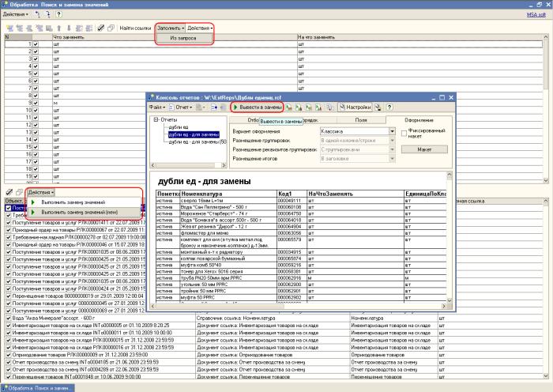Collapse the Отчеты tree node
This screenshot has height=392, width=553.
tap(156, 119)
